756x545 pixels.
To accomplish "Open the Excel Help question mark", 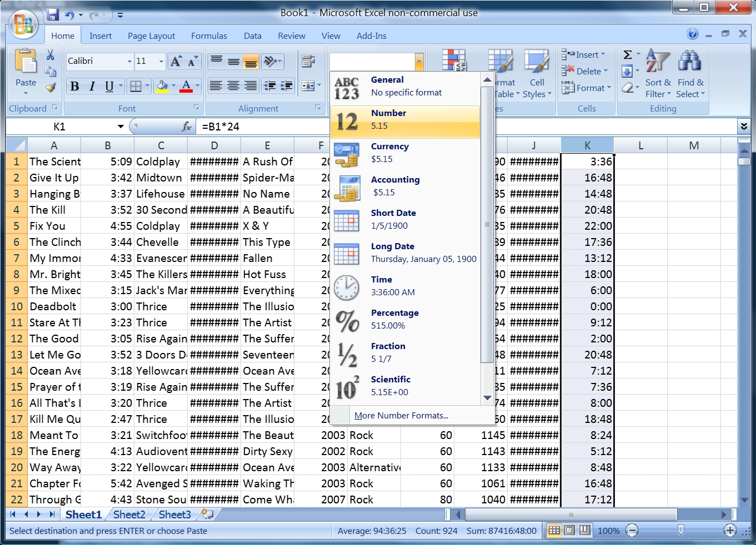I will point(692,34).
